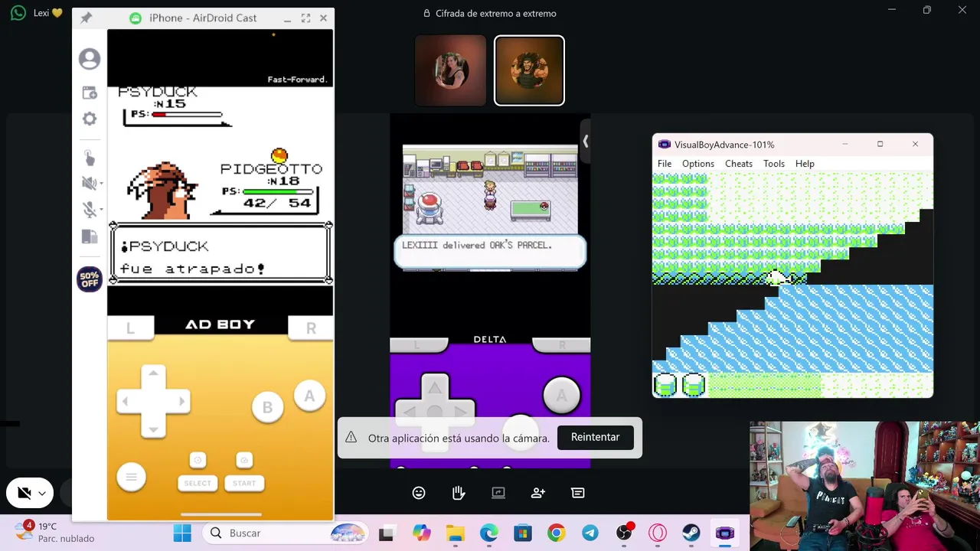
Task: Click the Lexi call title in WhatsApp
Action: [47, 13]
